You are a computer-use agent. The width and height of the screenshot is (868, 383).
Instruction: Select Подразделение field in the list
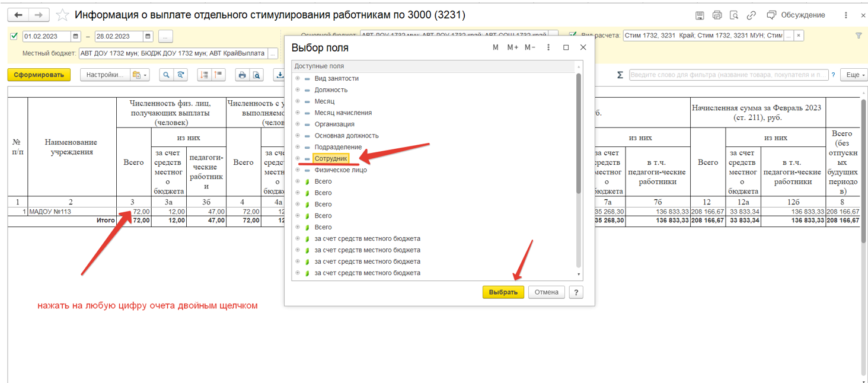tap(338, 147)
